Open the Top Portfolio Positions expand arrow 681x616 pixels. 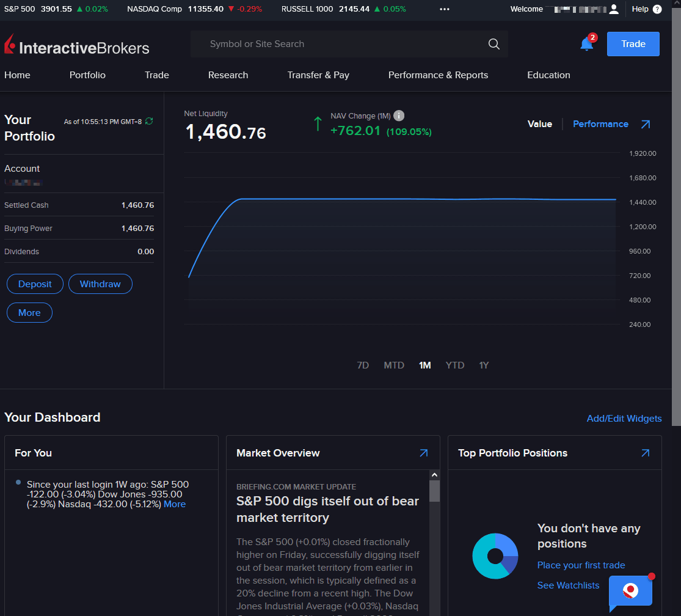(x=646, y=453)
